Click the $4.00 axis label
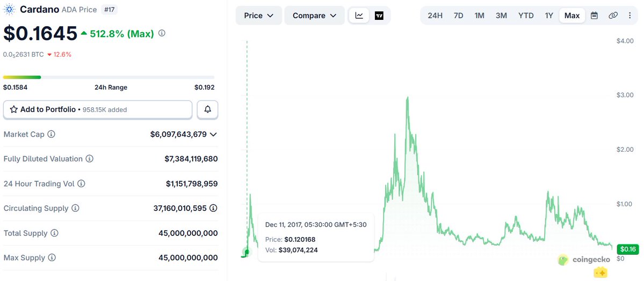The height and width of the screenshot is (281, 644). click(624, 41)
